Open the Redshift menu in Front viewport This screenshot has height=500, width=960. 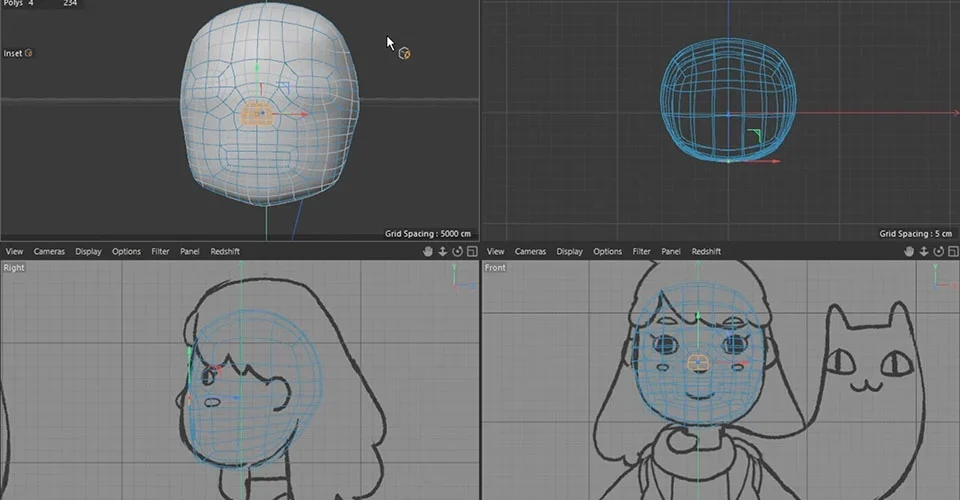pyautogui.click(x=706, y=252)
